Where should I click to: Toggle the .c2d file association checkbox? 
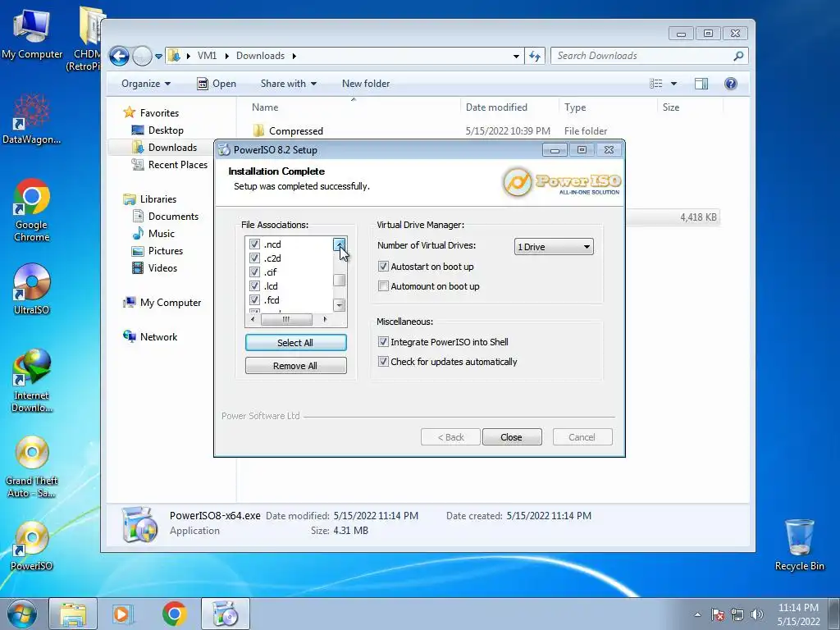(x=254, y=258)
